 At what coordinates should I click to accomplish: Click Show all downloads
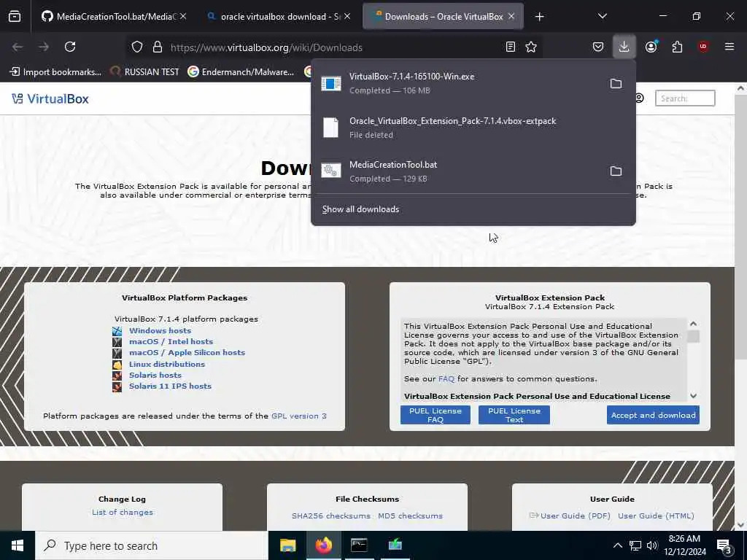(360, 209)
